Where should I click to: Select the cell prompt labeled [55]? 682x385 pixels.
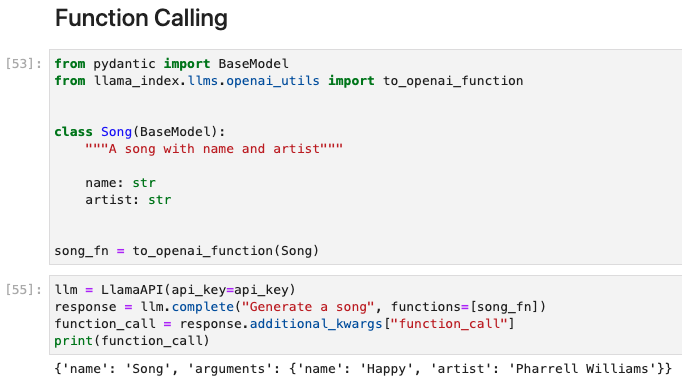click(24, 290)
